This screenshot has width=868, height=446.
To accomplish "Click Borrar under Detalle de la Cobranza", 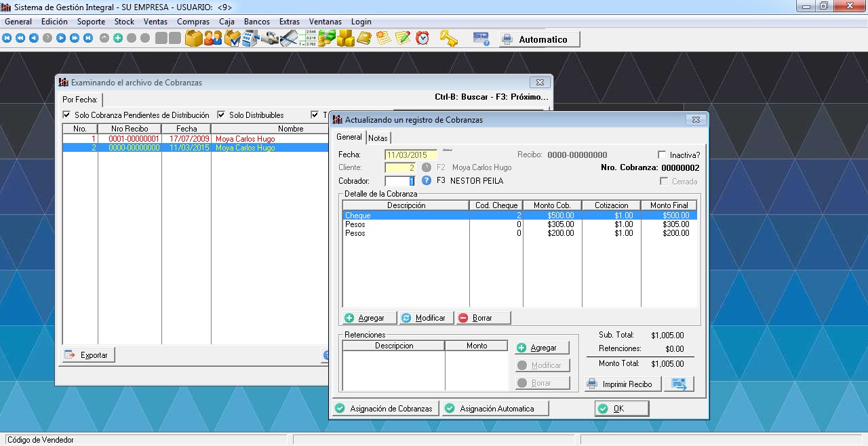I will point(482,318).
